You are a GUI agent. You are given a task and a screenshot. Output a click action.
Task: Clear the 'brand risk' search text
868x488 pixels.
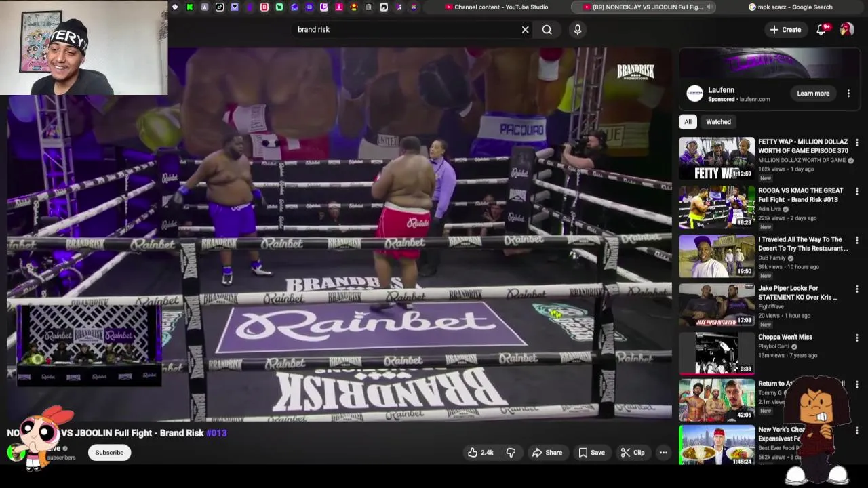tap(525, 30)
